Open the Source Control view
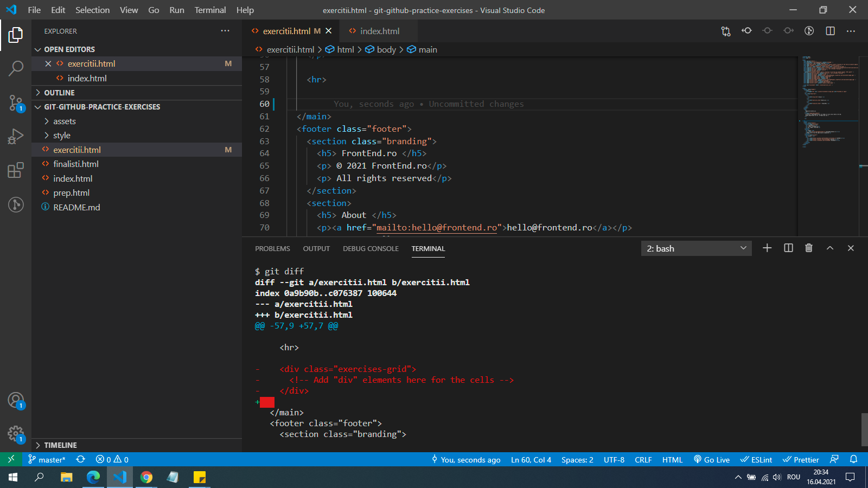Image resolution: width=868 pixels, height=488 pixels. (x=15, y=102)
